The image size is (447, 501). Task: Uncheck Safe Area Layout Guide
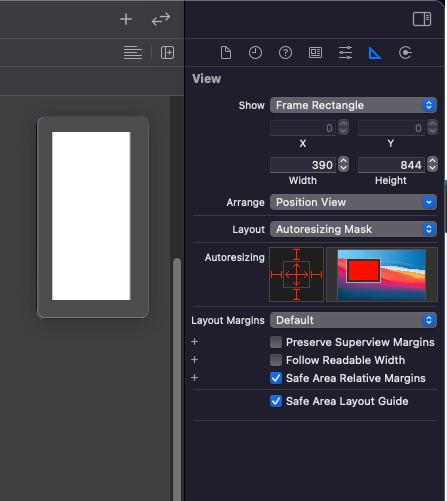tap(276, 401)
